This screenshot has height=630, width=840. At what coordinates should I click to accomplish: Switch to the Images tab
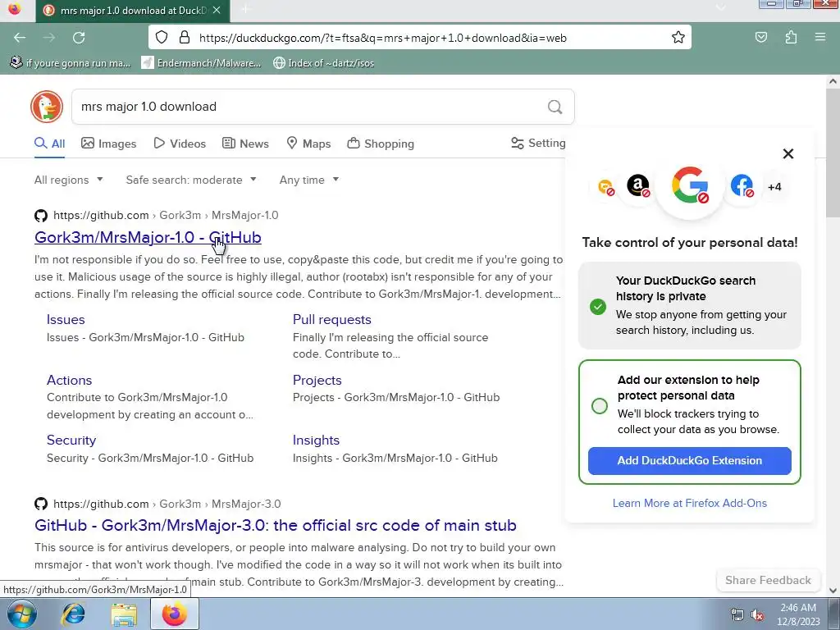109,144
